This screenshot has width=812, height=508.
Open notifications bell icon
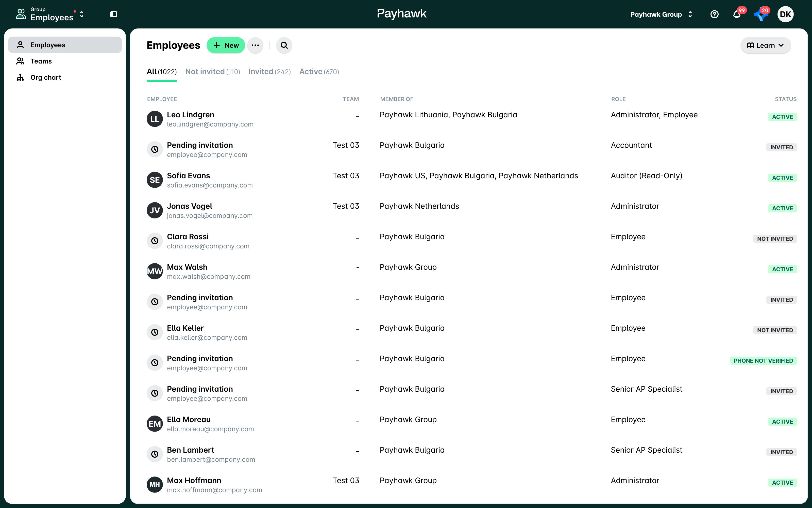point(736,14)
